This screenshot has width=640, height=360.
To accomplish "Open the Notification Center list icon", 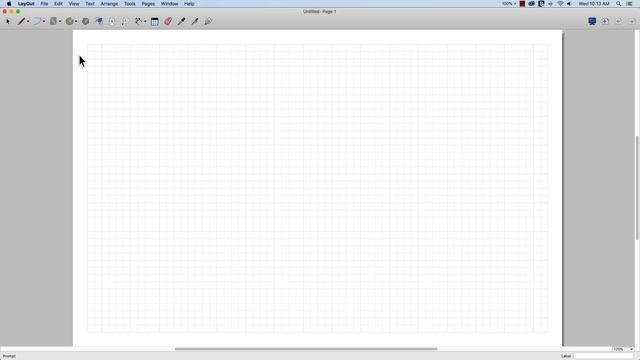I will 630,4.
